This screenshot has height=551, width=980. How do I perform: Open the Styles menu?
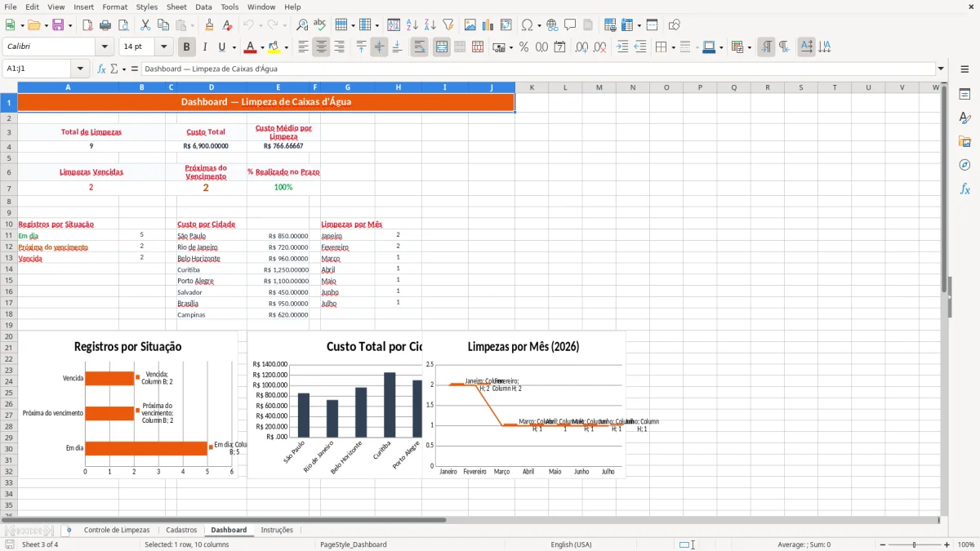click(x=147, y=7)
